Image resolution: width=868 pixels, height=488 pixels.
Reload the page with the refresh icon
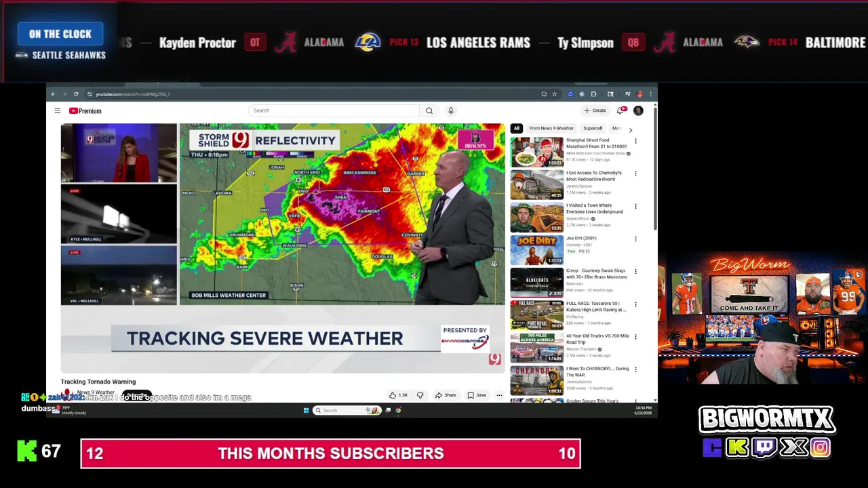(x=76, y=94)
